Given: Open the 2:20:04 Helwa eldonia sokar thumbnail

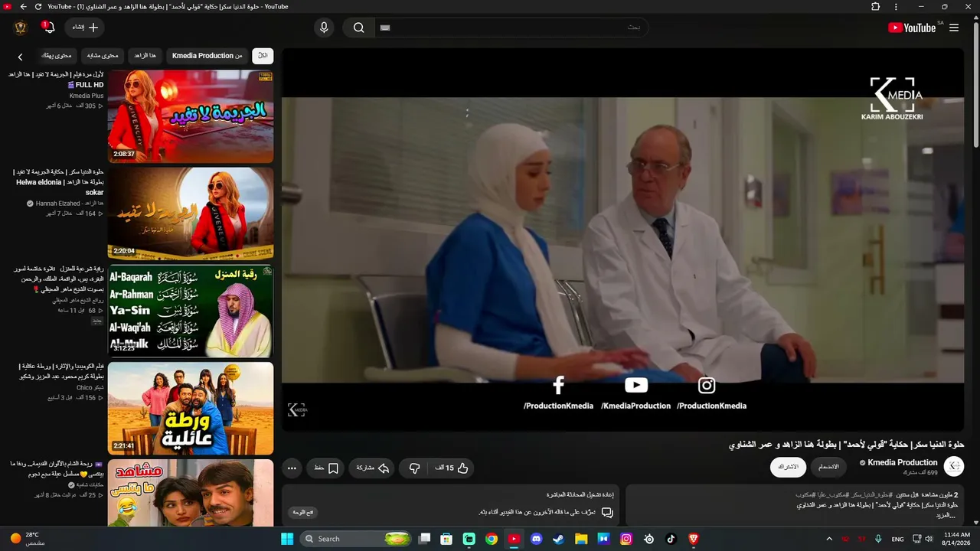Looking at the screenshot, I should [191, 214].
